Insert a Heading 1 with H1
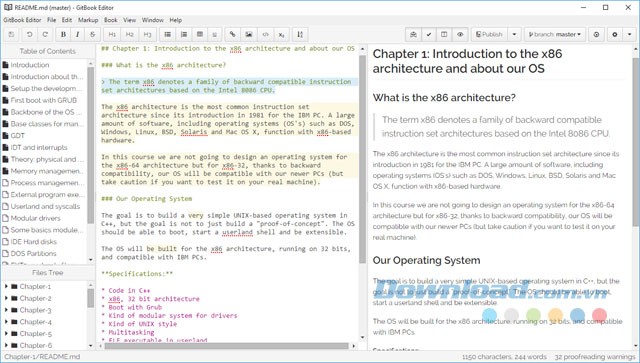640x363 pixels. [112, 34]
